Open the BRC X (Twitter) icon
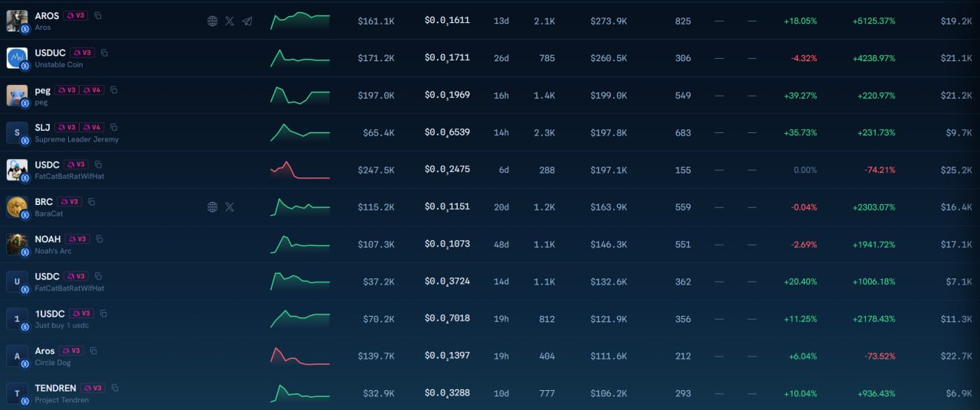The image size is (980, 410). click(x=230, y=207)
